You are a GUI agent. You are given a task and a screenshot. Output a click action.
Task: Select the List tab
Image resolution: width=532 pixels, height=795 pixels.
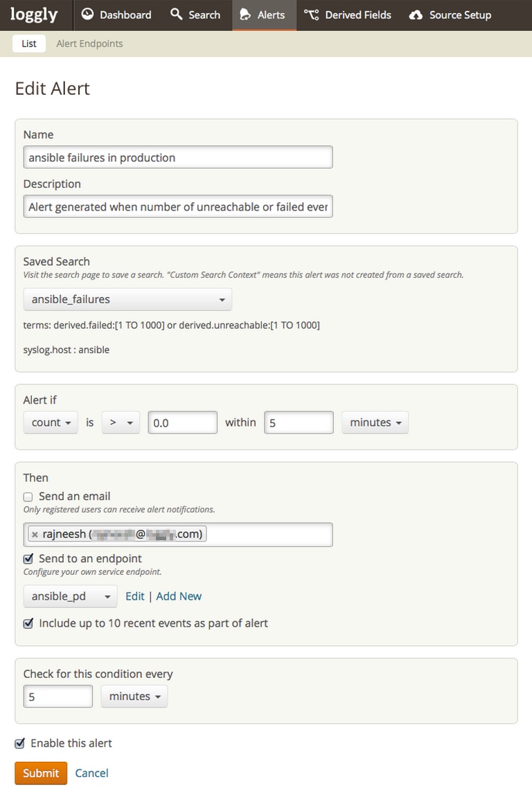[x=28, y=44]
